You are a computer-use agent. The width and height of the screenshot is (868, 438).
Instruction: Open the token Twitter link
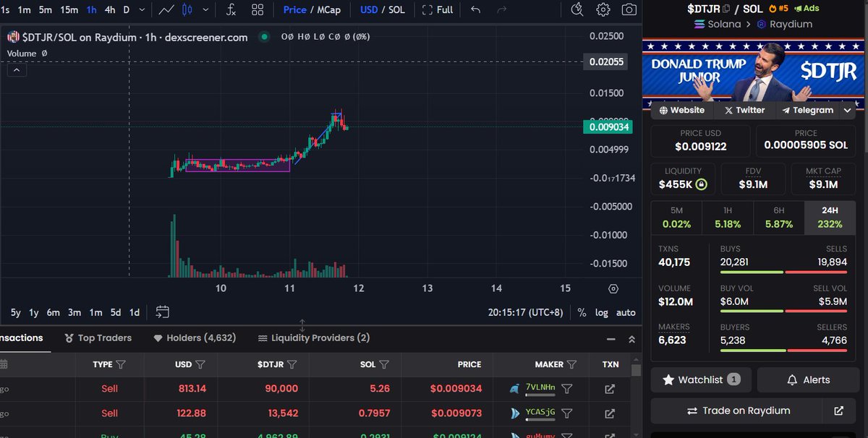point(744,110)
